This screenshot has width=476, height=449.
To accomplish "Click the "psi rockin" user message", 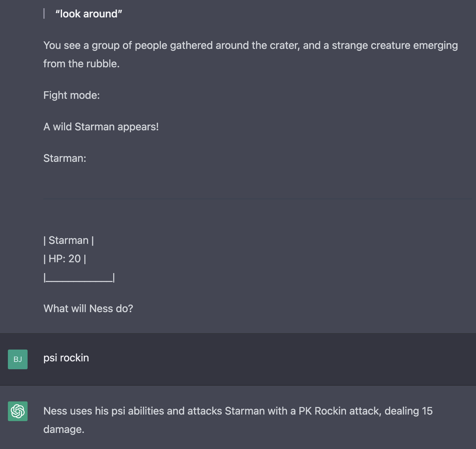I will 66,358.
